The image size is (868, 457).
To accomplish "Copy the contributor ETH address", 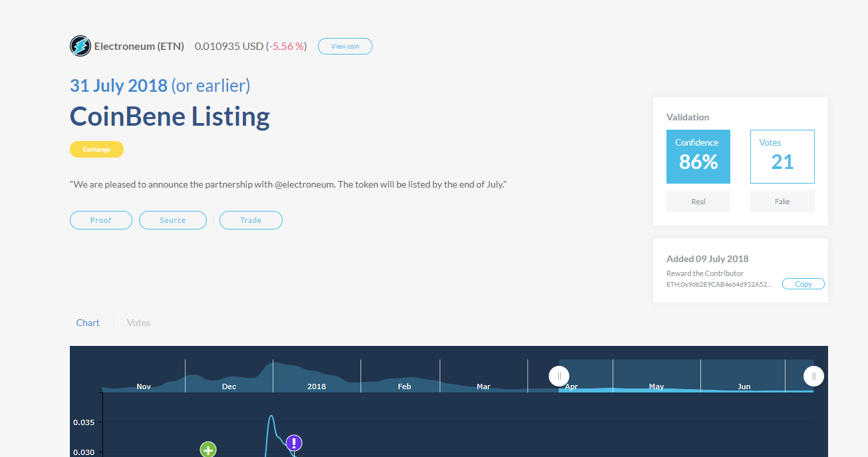I will point(803,284).
